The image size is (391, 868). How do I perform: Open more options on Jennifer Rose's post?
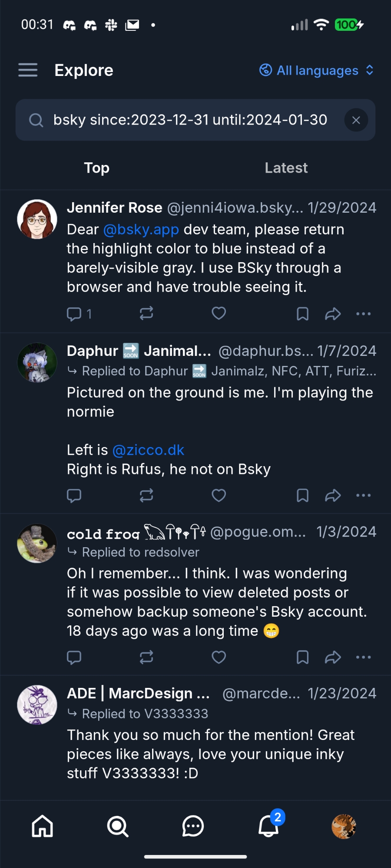[x=363, y=313]
